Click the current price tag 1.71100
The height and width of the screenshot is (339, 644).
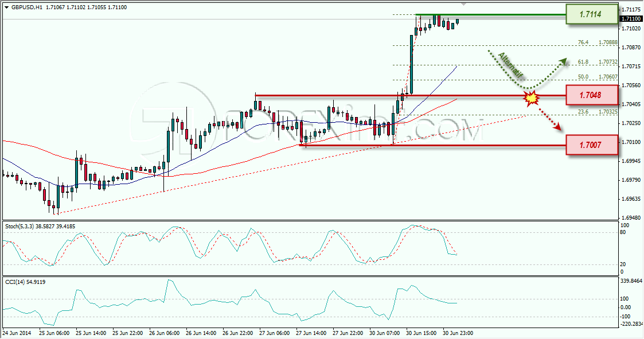[630, 19]
